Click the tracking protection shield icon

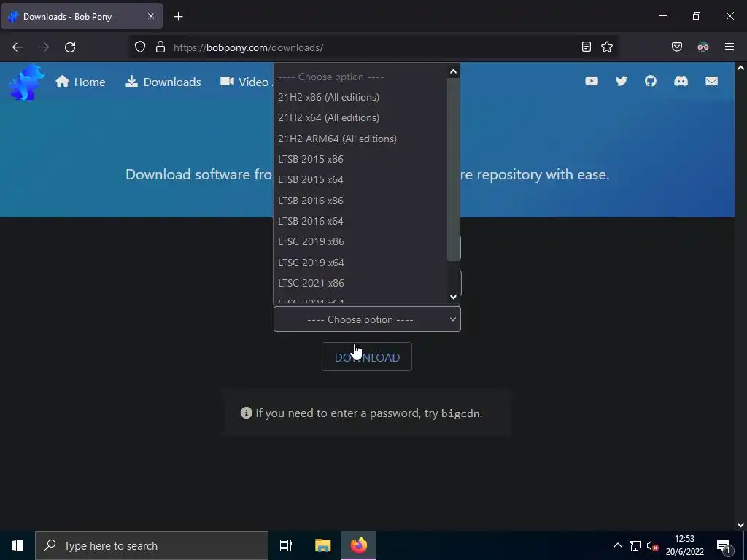pos(139,47)
